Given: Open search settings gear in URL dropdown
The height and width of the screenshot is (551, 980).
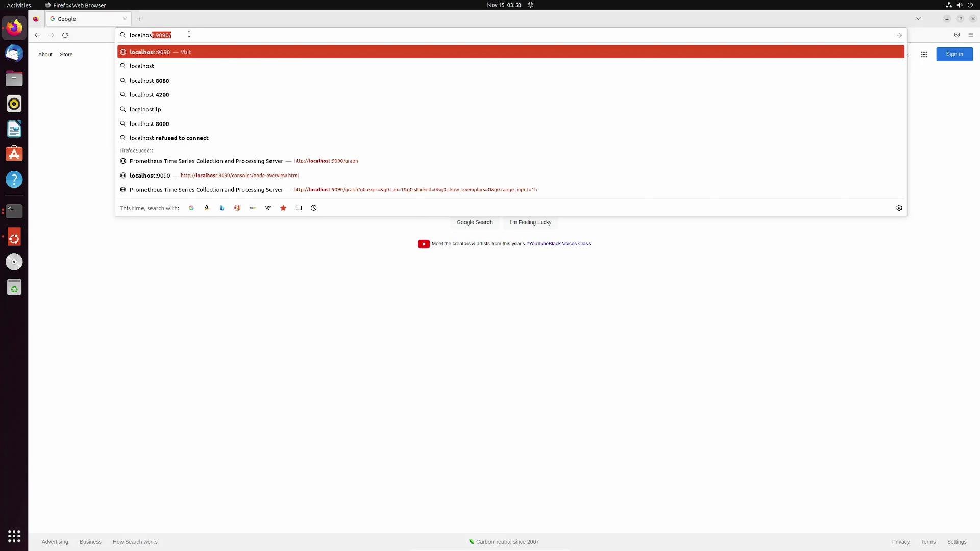Looking at the screenshot, I should (899, 208).
